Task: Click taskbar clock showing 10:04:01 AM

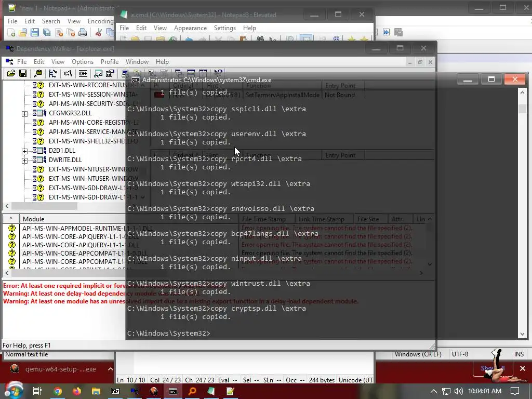Action: tap(485, 391)
